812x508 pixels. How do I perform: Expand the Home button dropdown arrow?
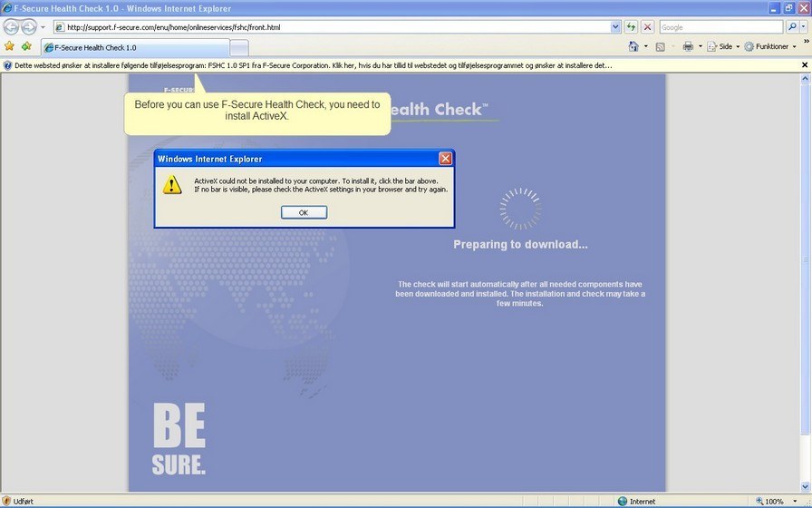pos(646,46)
